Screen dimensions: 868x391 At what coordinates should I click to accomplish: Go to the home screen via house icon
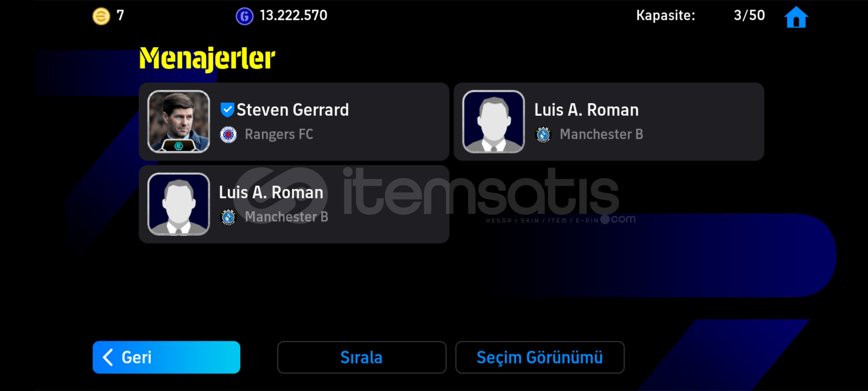796,17
